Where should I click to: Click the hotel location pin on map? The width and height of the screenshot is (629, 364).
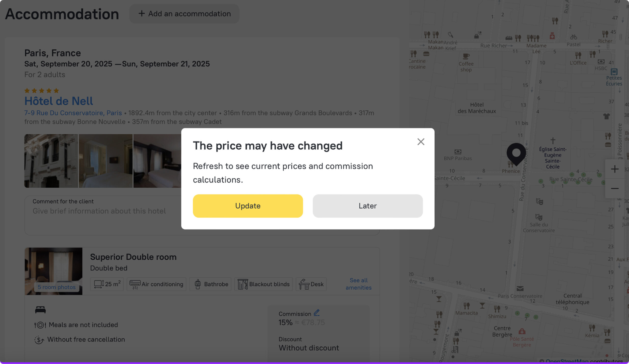(x=516, y=153)
